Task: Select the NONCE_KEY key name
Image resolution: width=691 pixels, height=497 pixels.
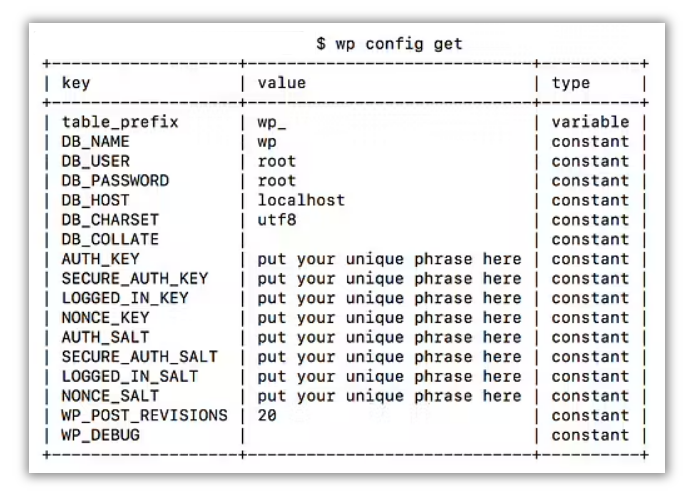Action: click(105, 318)
